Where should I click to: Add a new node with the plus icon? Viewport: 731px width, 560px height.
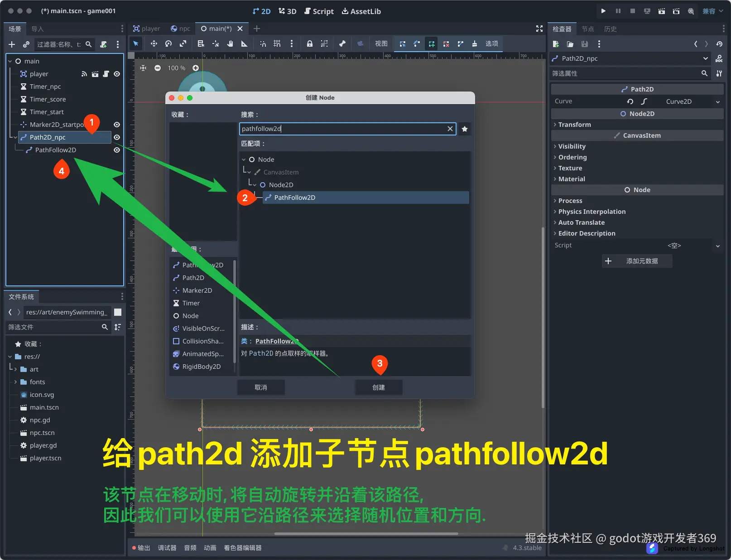(x=12, y=44)
